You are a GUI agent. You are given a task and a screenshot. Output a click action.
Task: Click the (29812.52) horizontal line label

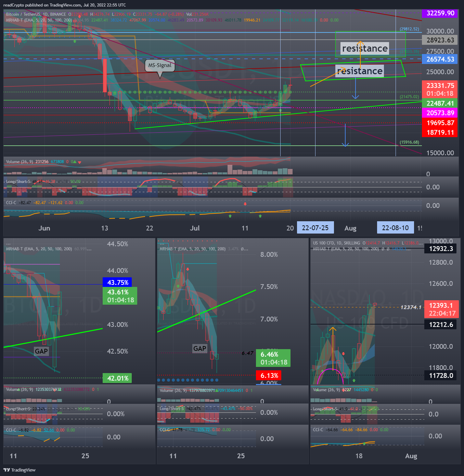point(409,29)
